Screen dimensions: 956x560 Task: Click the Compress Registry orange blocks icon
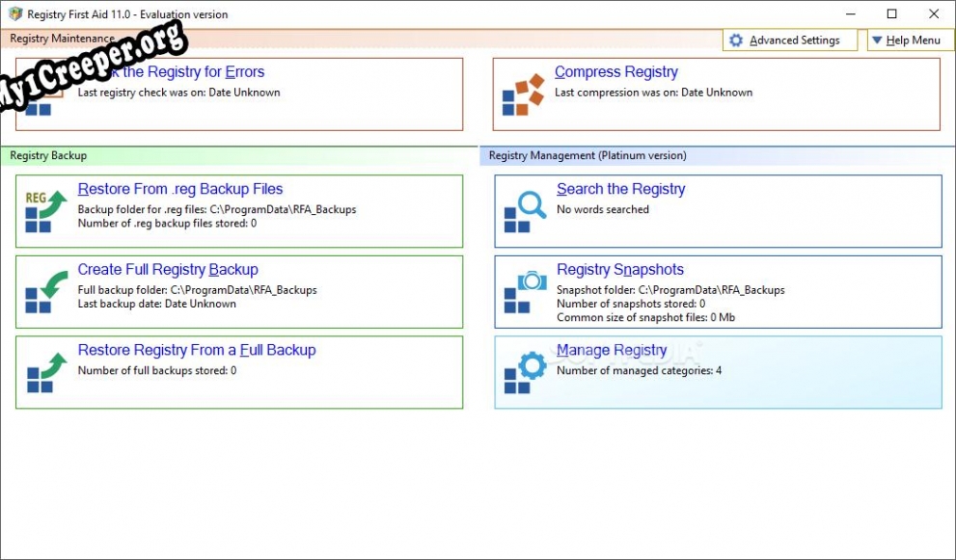(523, 95)
